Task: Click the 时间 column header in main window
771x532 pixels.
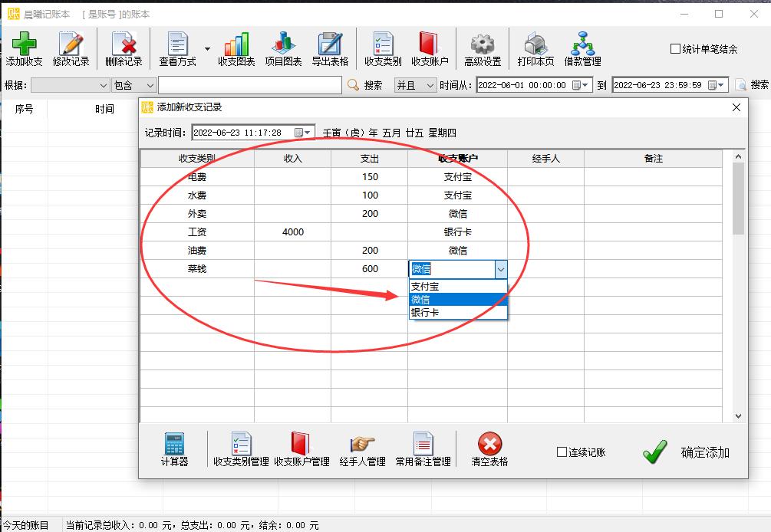Action: point(104,109)
